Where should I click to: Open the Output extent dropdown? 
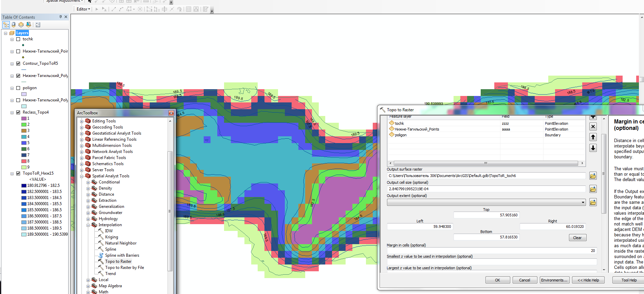coord(583,202)
